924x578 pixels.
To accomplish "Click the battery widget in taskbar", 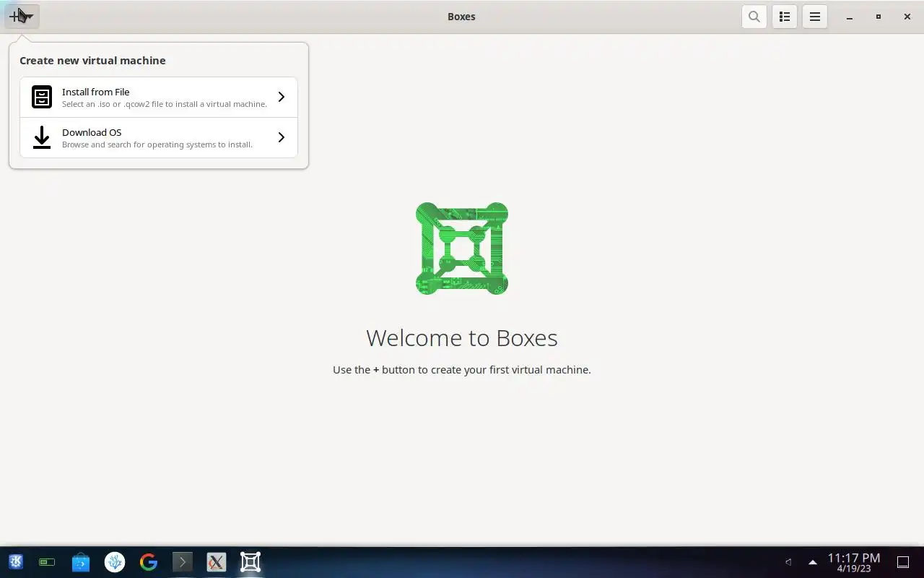I will tap(47, 562).
